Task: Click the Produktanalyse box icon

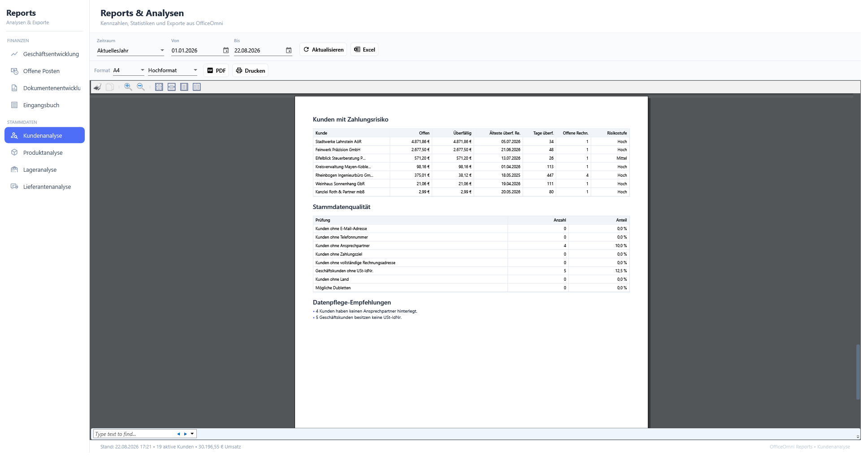Action: (x=14, y=152)
